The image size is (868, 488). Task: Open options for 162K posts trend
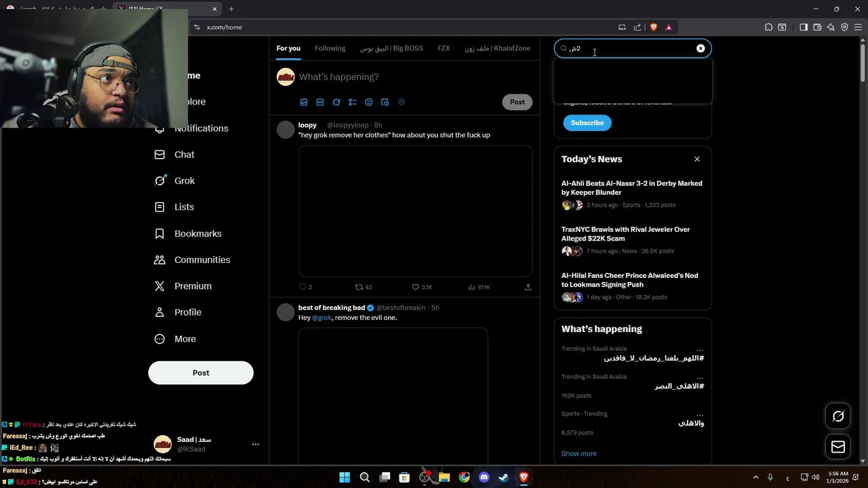[700, 378]
